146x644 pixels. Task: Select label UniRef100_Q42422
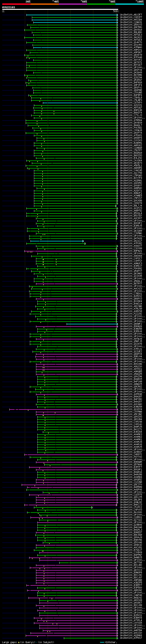point(131,37)
